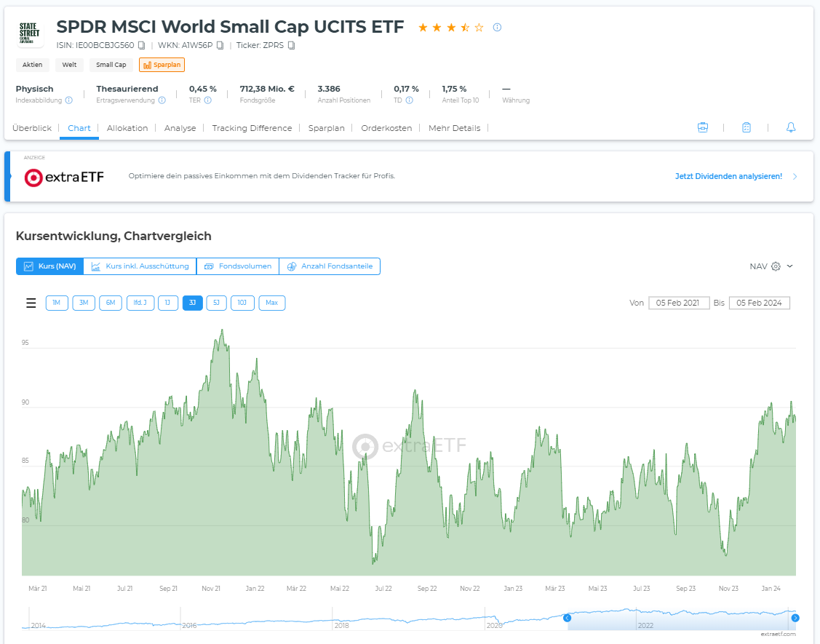Click the SPDR MSCI World Small Cap title
The width and height of the screenshot is (820, 644).
[x=230, y=27]
